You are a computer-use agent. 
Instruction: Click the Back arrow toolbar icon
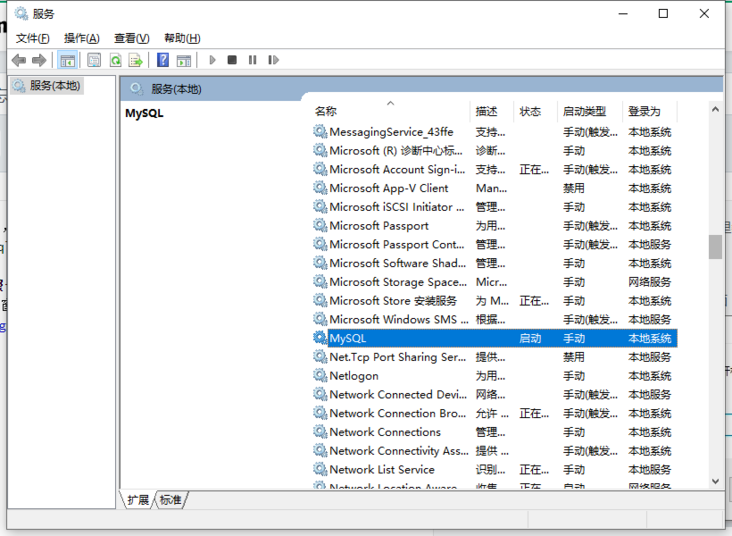click(x=19, y=60)
